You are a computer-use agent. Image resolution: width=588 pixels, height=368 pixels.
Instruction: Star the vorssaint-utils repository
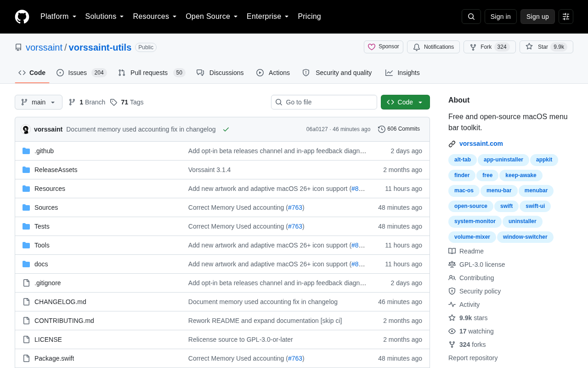[546, 47]
